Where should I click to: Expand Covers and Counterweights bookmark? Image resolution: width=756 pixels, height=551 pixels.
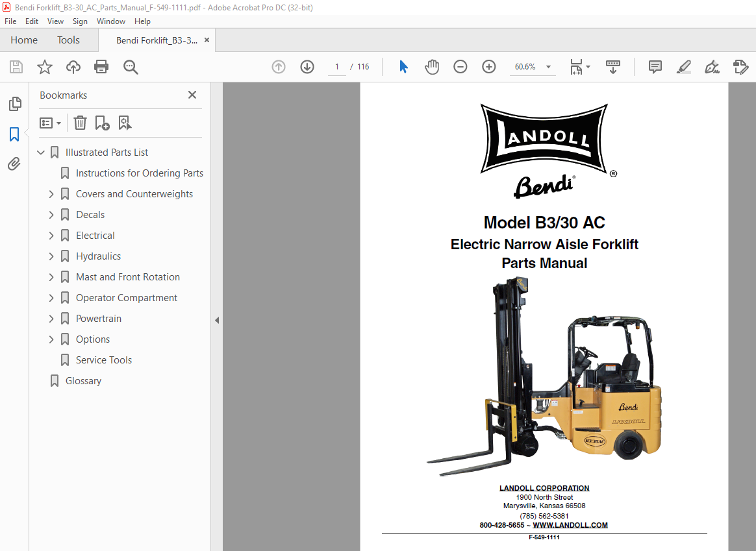(x=51, y=194)
